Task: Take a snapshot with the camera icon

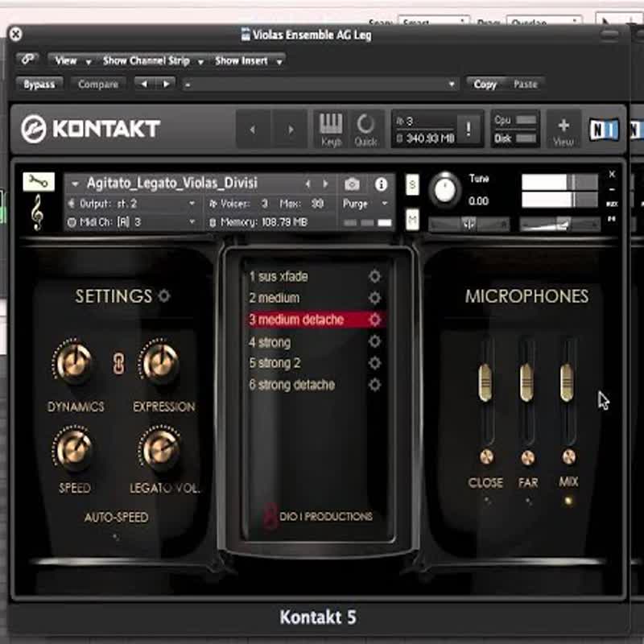Action: pos(352,184)
